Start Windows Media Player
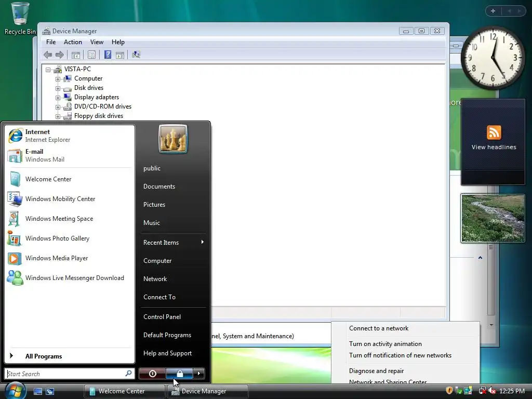This screenshot has width=532, height=399. [70, 258]
